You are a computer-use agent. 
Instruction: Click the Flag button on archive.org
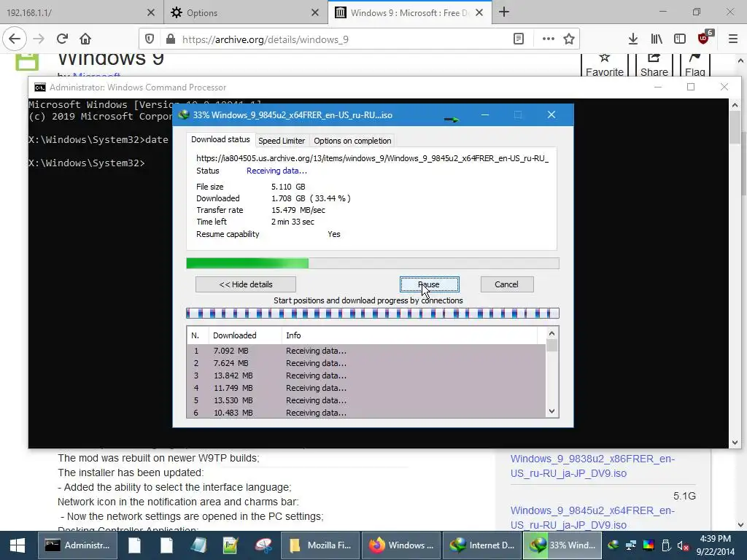(695, 65)
